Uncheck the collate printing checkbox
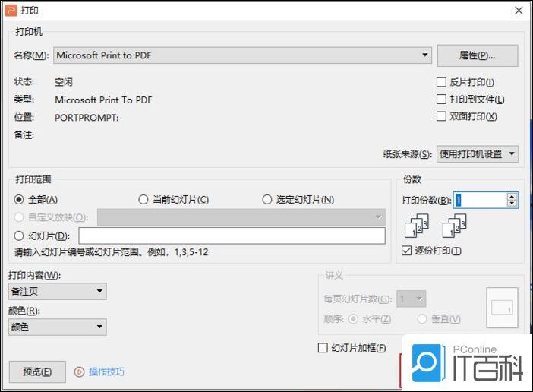 tap(406, 251)
